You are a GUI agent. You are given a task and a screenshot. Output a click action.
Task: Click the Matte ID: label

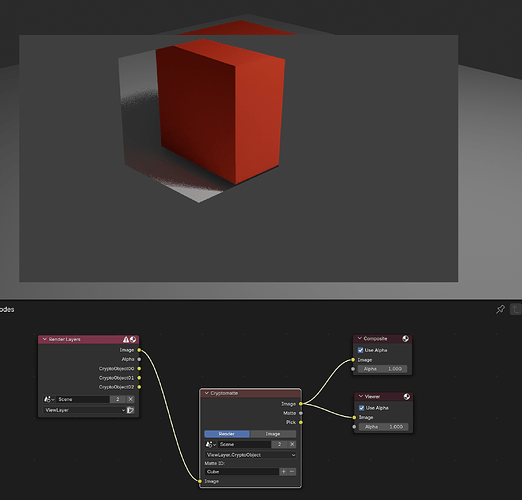pyautogui.click(x=215, y=463)
